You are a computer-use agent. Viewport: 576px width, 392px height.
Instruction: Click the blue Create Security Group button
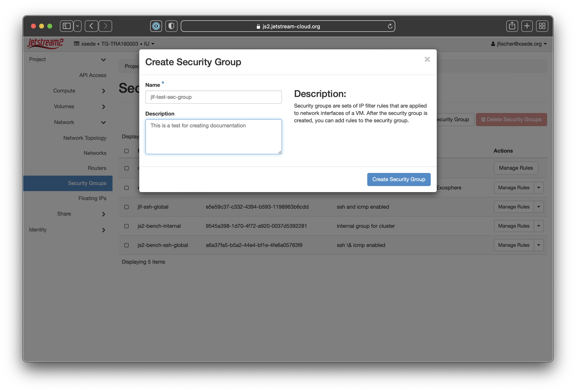(x=398, y=179)
